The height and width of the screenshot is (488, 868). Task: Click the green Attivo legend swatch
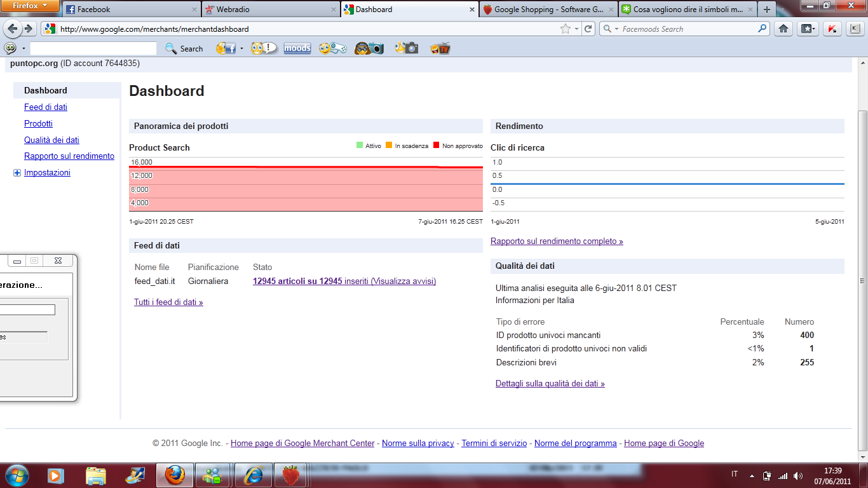pos(360,146)
